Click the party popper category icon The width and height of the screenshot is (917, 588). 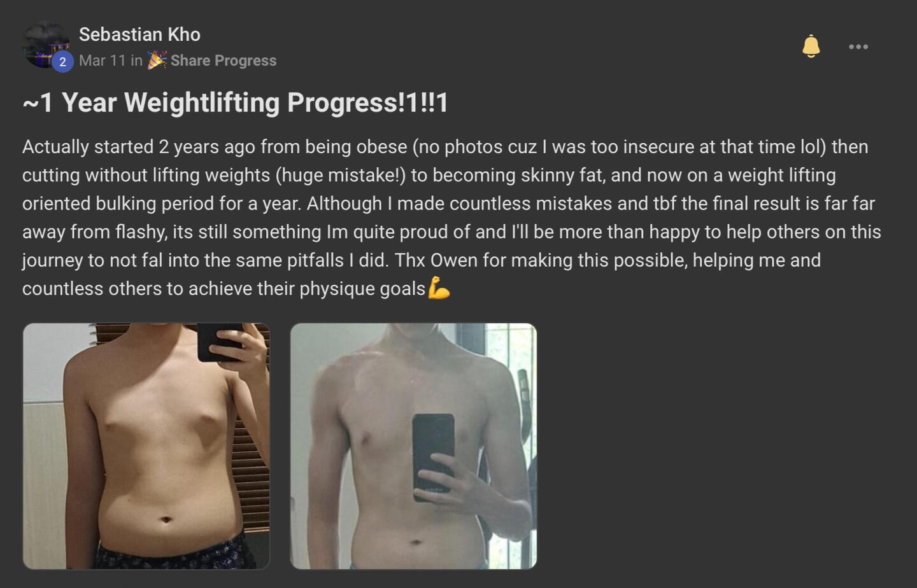click(x=157, y=60)
